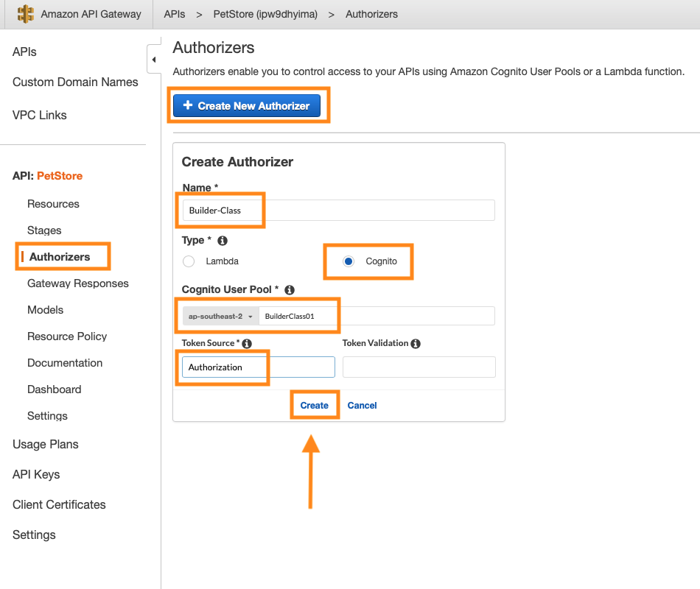The image size is (700, 589).
Task: Cancel the Create Authorizer form
Action: [x=362, y=406]
